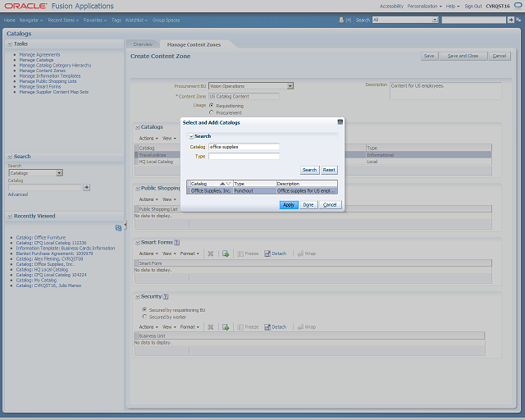Viewport: 525px width, 420px height.
Task: Open Manage Smart Forms task link
Action: 40,86
